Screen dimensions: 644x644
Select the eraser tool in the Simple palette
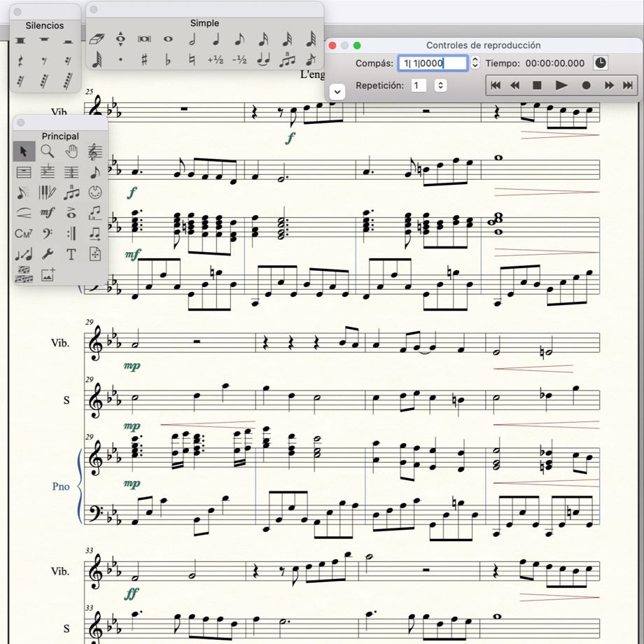[x=99, y=40]
